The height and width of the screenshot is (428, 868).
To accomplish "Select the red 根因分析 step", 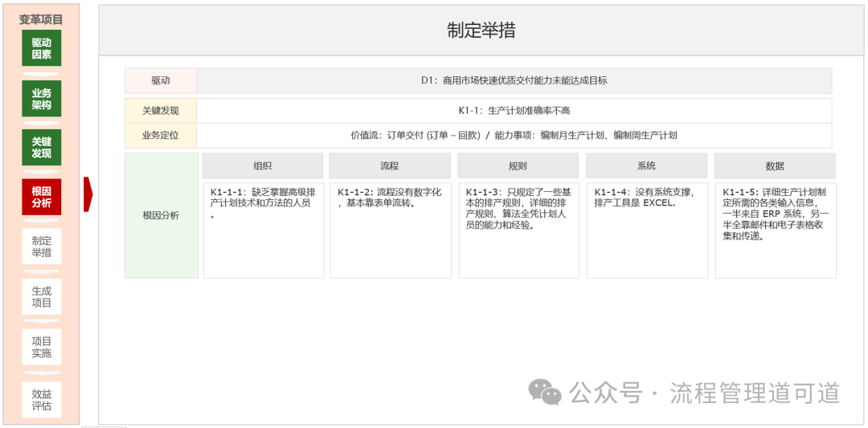I will (42, 197).
